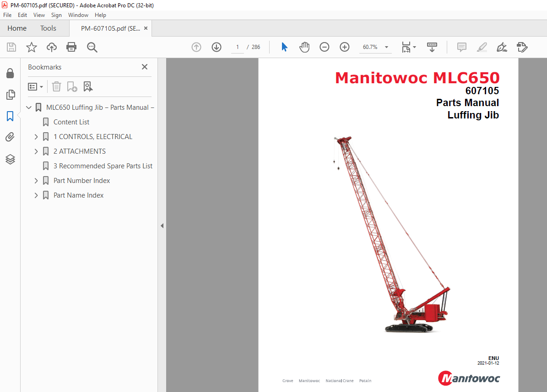Close the PM-607105.pdf tab
The height and width of the screenshot is (392, 547).
[146, 28]
